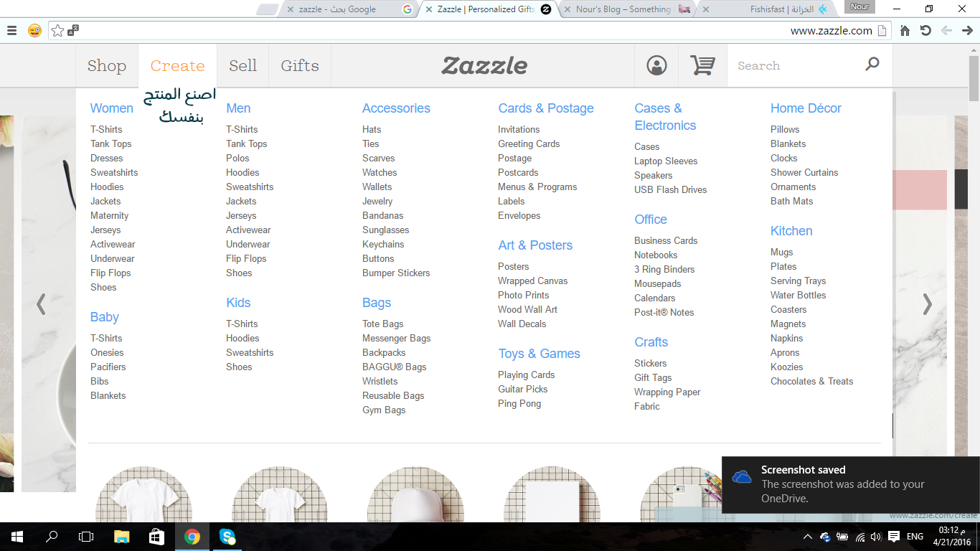Open the shopping cart
Screen dimensions: 980x551
click(x=702, y=65)
